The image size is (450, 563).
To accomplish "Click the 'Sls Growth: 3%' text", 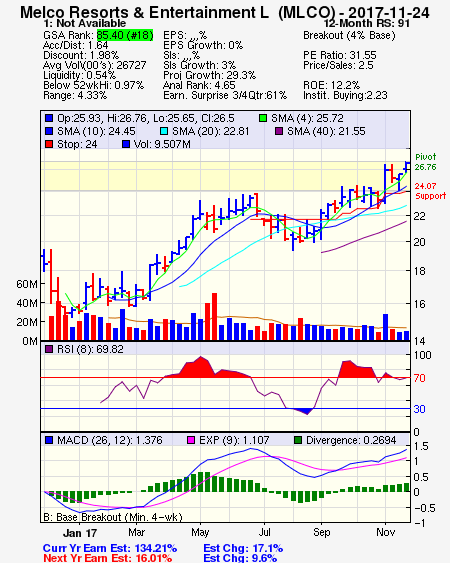I will [200, 65].
